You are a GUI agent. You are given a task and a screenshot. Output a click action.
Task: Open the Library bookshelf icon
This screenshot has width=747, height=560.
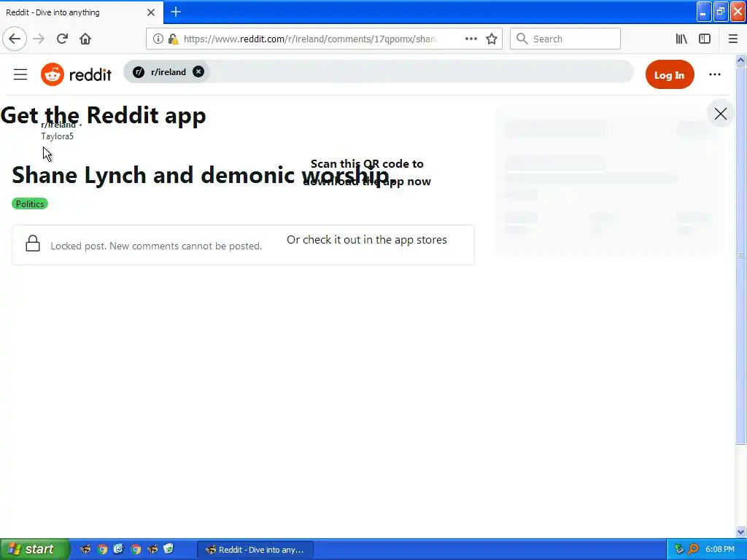pos(681,39)
